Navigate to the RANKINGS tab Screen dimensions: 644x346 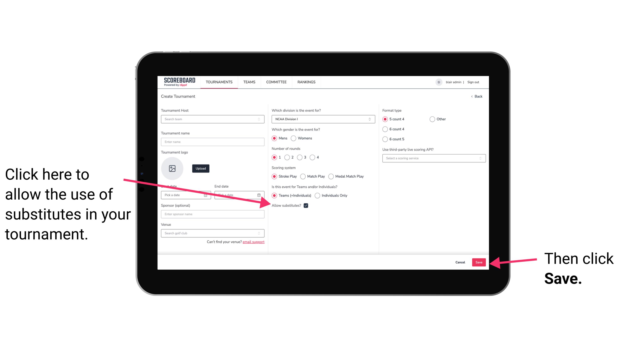(x=307, y=82)
